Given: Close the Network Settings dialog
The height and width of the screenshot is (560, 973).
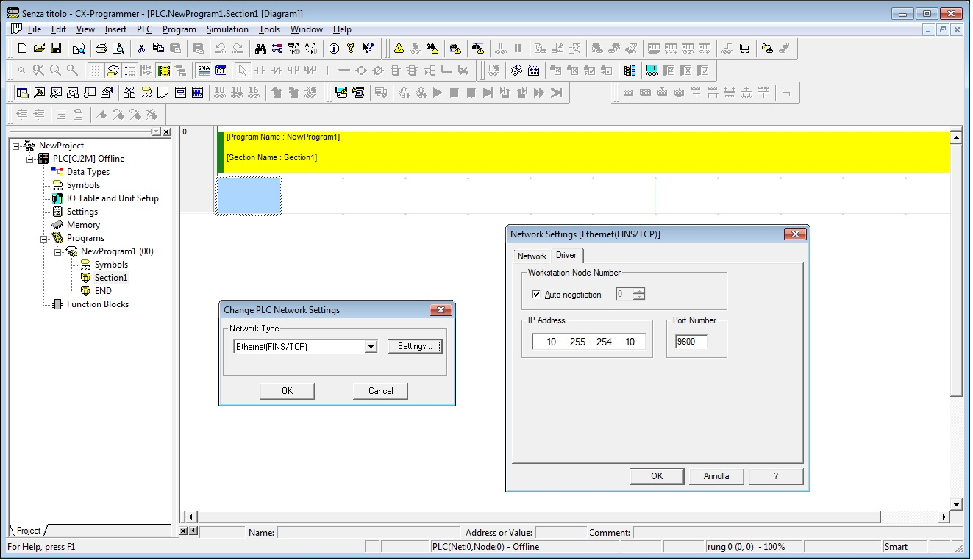Looking at the screenshot, I should point(794,234).
